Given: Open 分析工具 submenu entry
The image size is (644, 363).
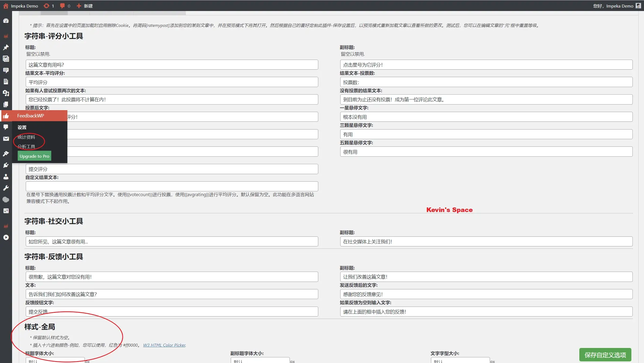Looking at the screenshot, I should (x=26, y=147).
